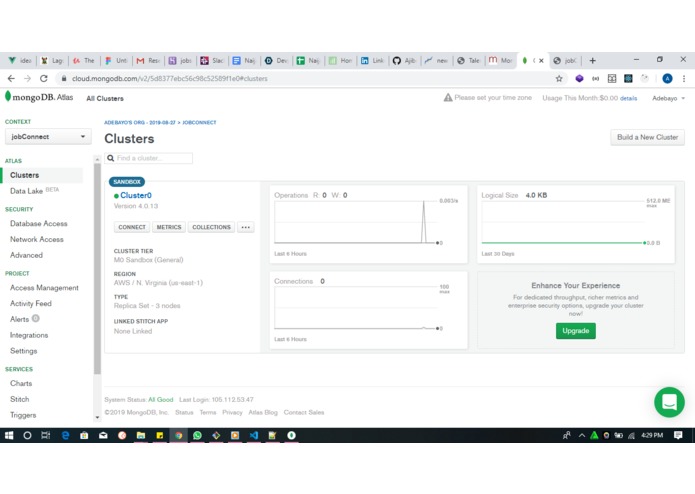Open the Cluster0 more options button
The image size is (695, 494).
246,227
